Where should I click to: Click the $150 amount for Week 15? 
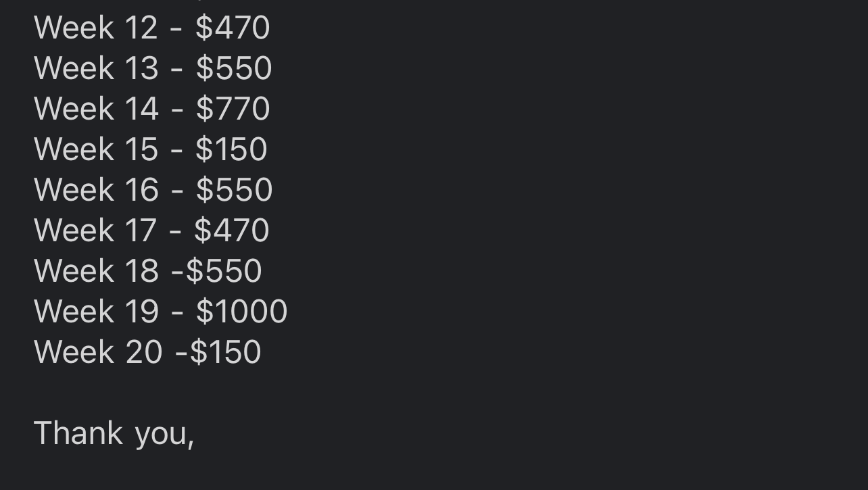231,150
